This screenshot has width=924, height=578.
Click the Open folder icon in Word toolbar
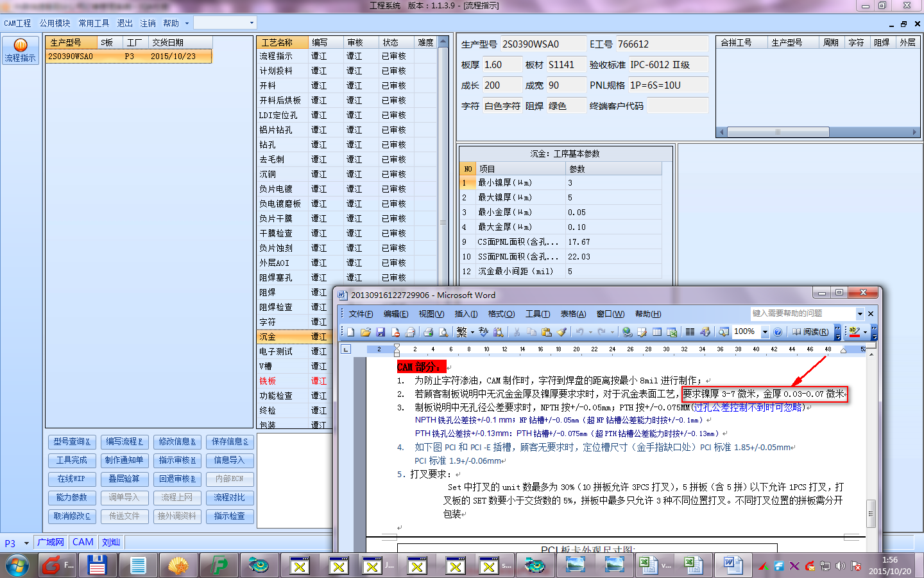pos(365,332)
